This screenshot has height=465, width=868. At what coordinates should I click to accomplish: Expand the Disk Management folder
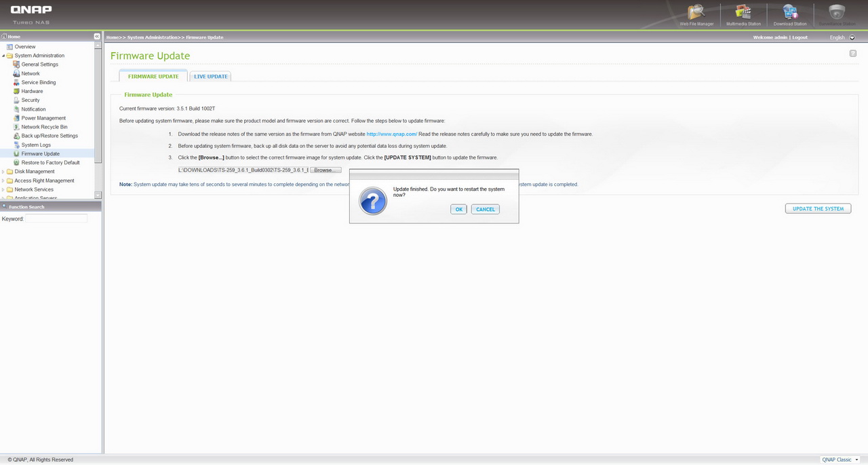3,172
